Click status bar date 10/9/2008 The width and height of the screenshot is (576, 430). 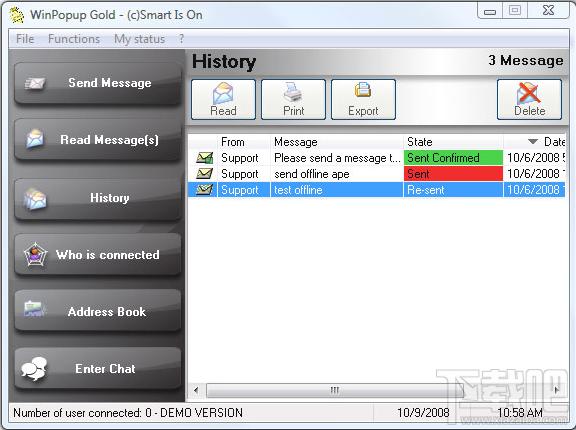pyautogui.click(x=423, y=413)
